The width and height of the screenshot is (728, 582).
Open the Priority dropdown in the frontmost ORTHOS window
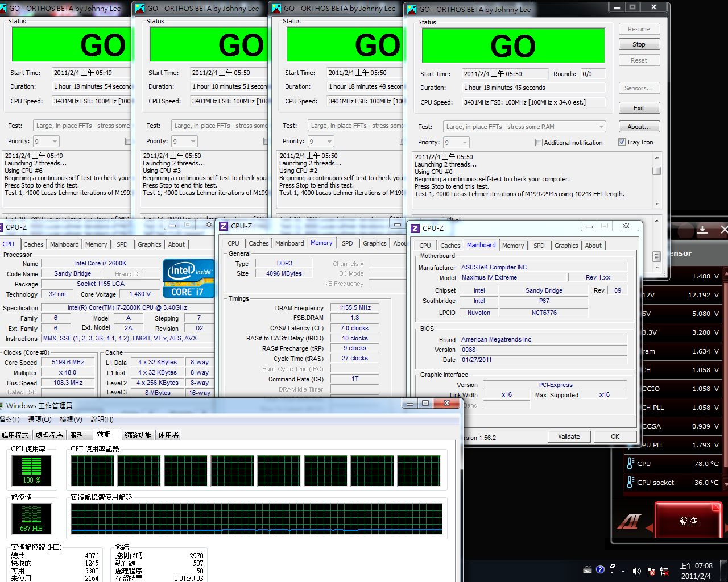pyautogui.click(x=456, y=143)
